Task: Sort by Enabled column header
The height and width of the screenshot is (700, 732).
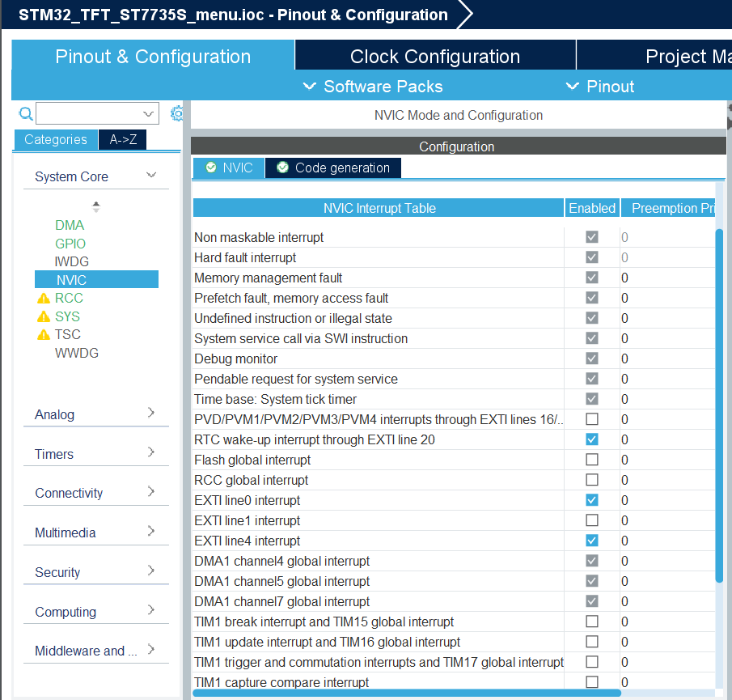Action: (x=592, y=208)
